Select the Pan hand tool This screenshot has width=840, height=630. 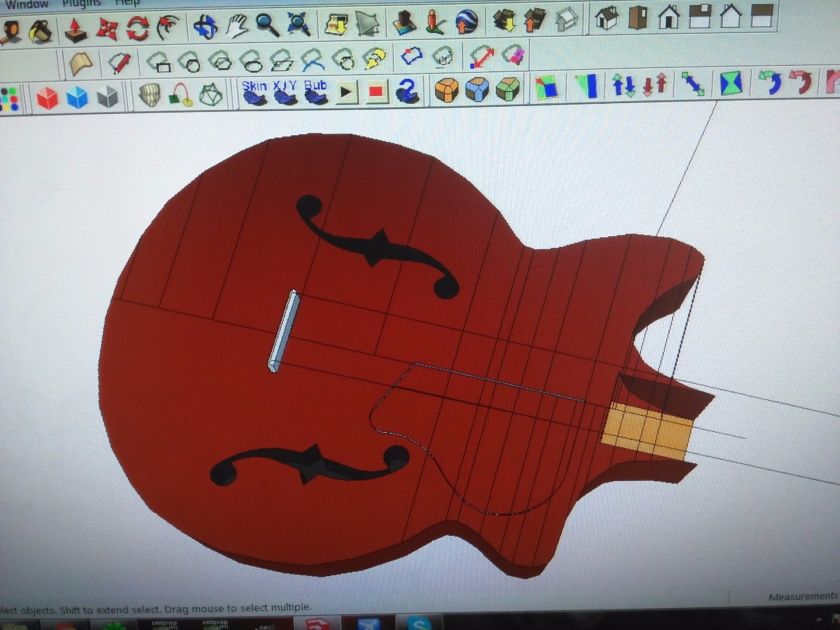(x=237, y=26)
